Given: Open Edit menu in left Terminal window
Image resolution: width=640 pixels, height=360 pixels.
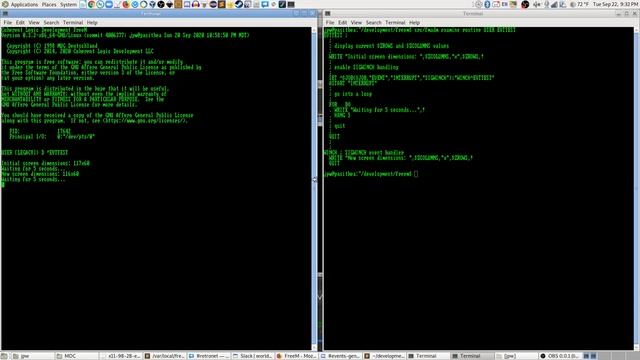Looking at the screenshot, I should [x=20, y=22].
